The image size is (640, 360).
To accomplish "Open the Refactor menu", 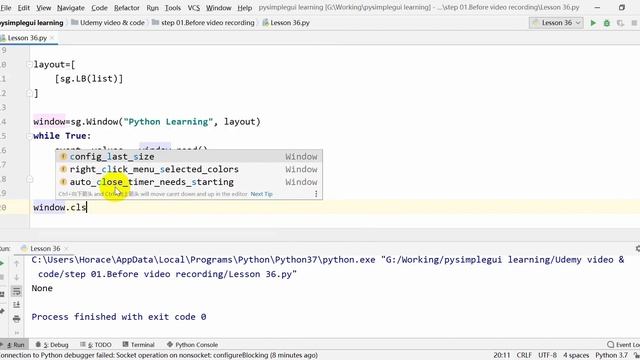I will 127,8.
